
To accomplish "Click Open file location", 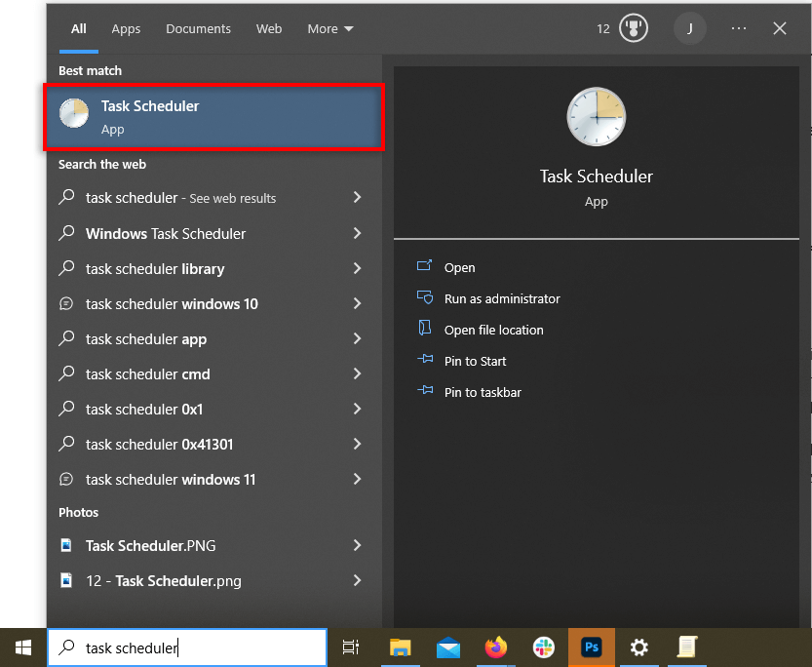I will coord(493,331).
